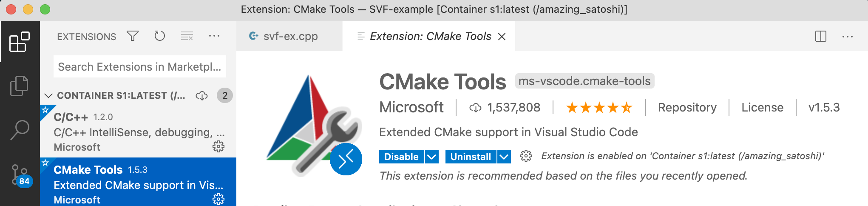Open the Explorer files icon
Viewport: 868px width, 206px height.
(20, 86)
